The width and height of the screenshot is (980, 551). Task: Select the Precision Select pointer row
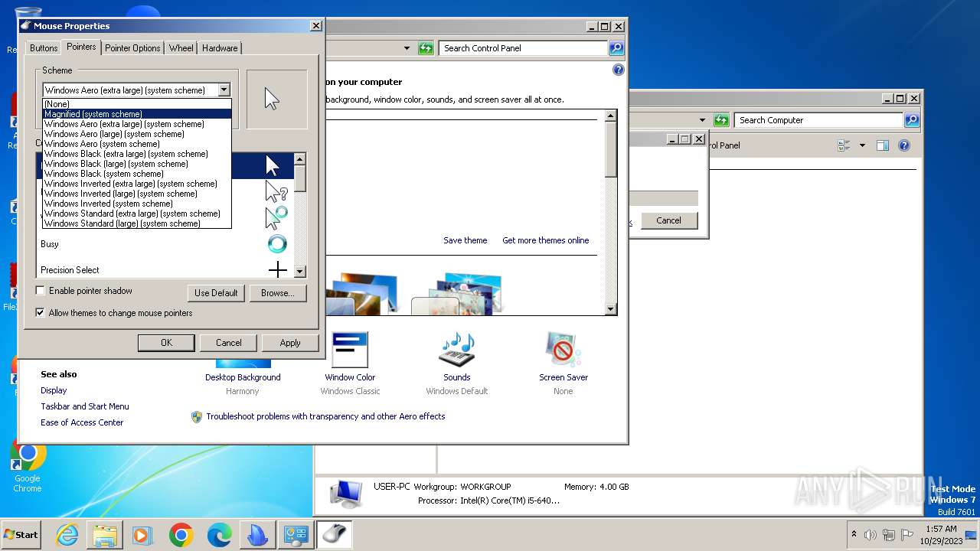165,269
